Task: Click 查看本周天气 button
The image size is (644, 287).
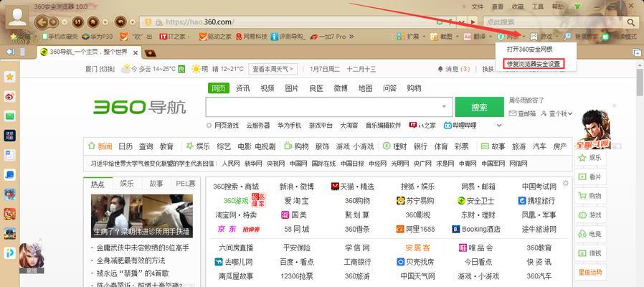Action: point(273,69)
